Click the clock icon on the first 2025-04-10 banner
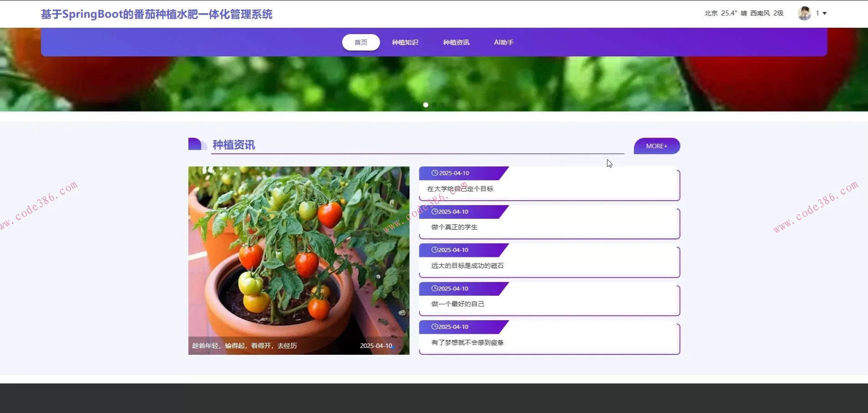Screen dimensions: 868x413 434,172
